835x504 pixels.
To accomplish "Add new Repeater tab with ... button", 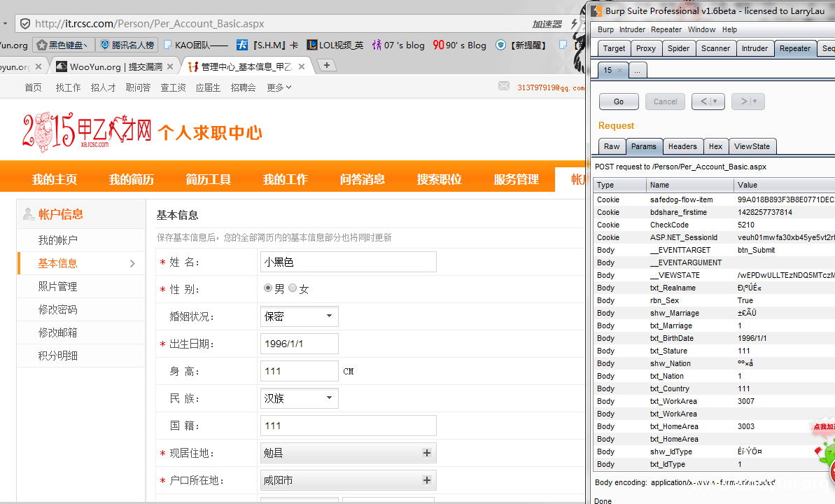I will pos(638,70).
